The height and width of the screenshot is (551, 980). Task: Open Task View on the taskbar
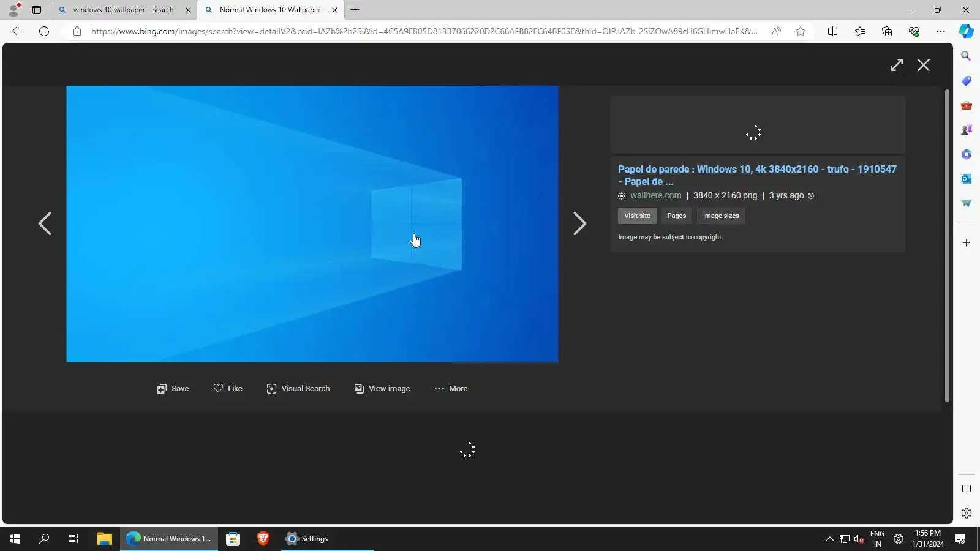coord(73,539)
